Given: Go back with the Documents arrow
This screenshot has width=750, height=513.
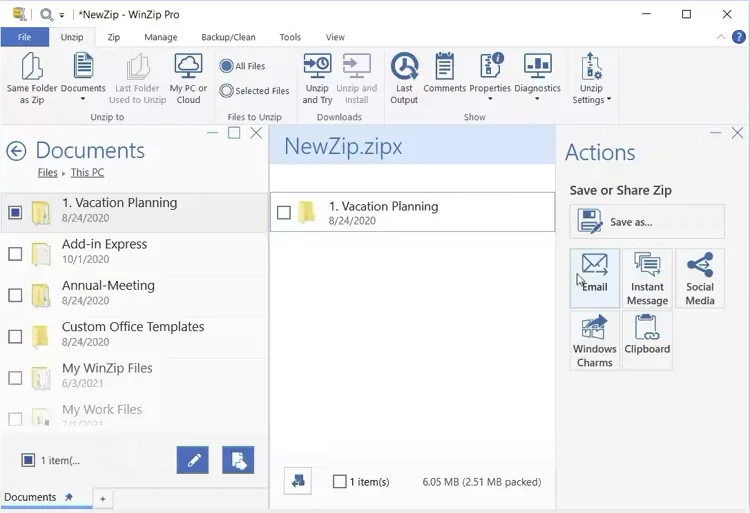Looking at the screenshot, I should pyautogui.click(x=16, y=152).
